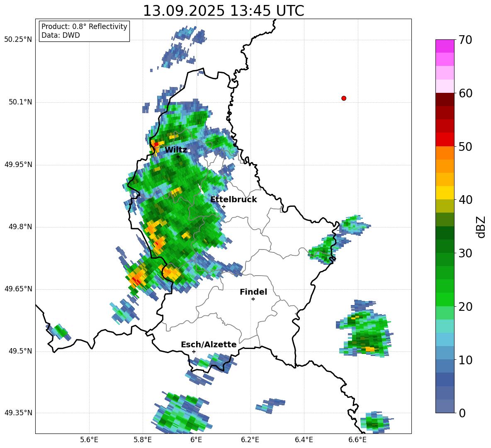491x448 pixels.
Task: Select the Ettelbruck city label
Action: [233, 200]
